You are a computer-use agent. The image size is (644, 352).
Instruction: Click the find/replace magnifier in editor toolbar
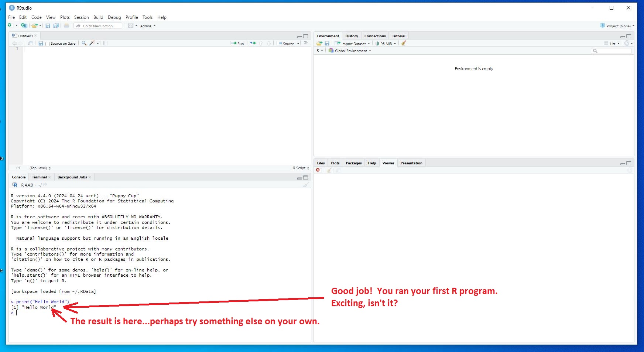tap(84, 43)
